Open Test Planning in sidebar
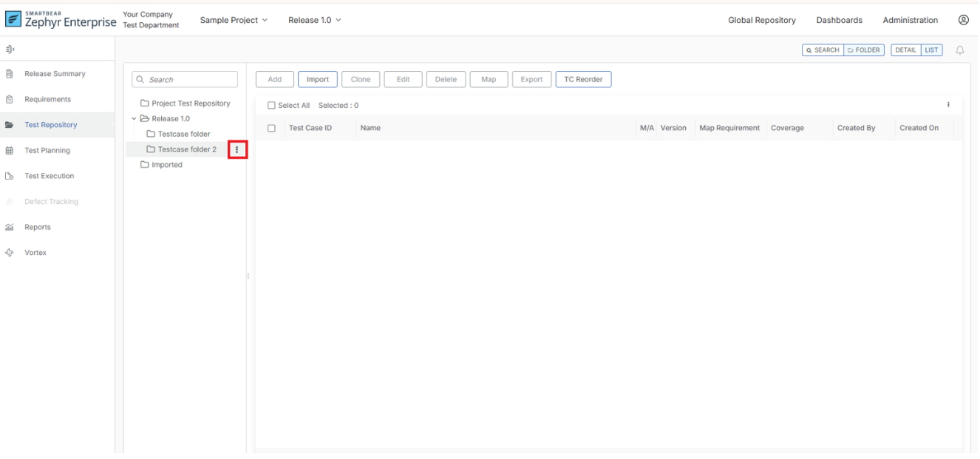 pyautogui.click(x=47, y=151)
